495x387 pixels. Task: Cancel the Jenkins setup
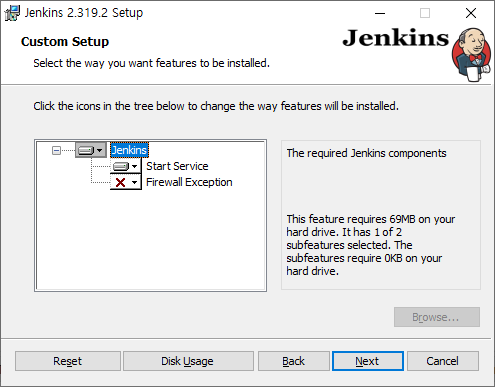443,361
